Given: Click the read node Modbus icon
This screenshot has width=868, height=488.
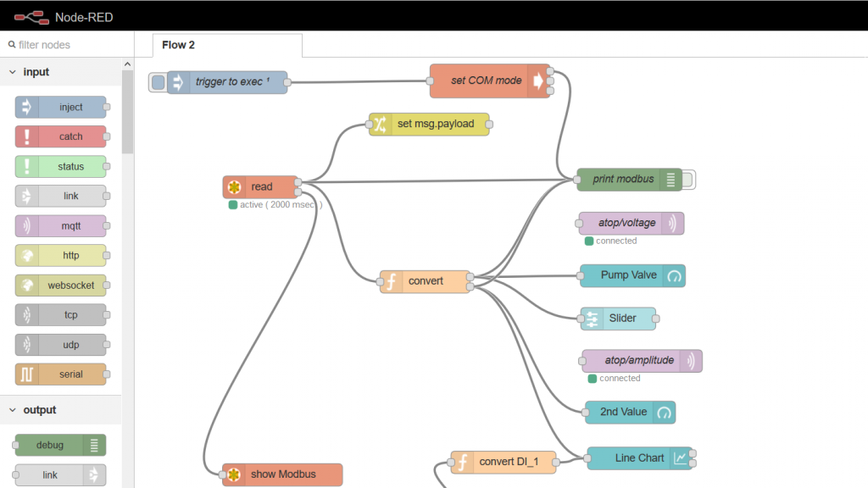Looking at the screenshot, I should click(x=234, y=187).
